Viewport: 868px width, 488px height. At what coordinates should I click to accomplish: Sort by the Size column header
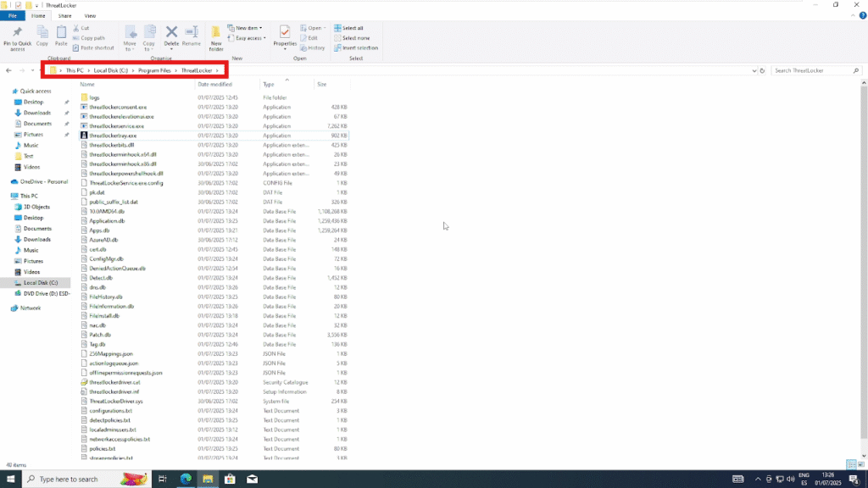click(331, 84)
